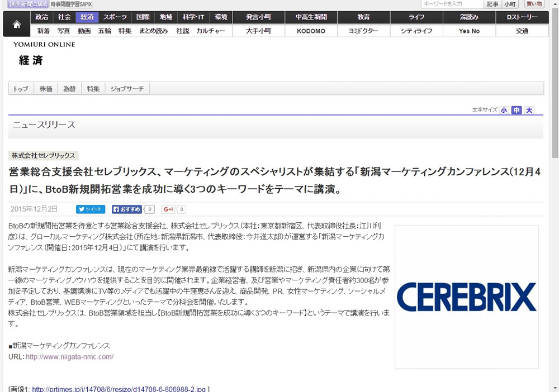Share the article via Tweet button

pyautogui.click(x=91, y=209)
